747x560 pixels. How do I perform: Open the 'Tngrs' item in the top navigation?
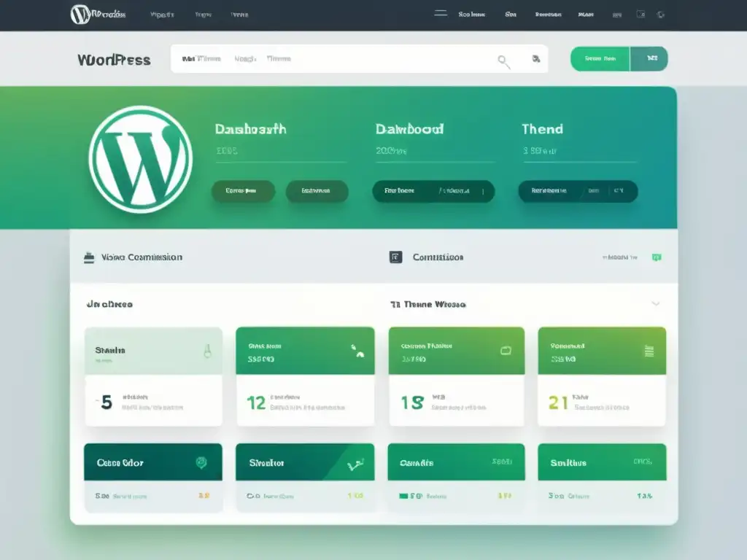pos(203,15)
